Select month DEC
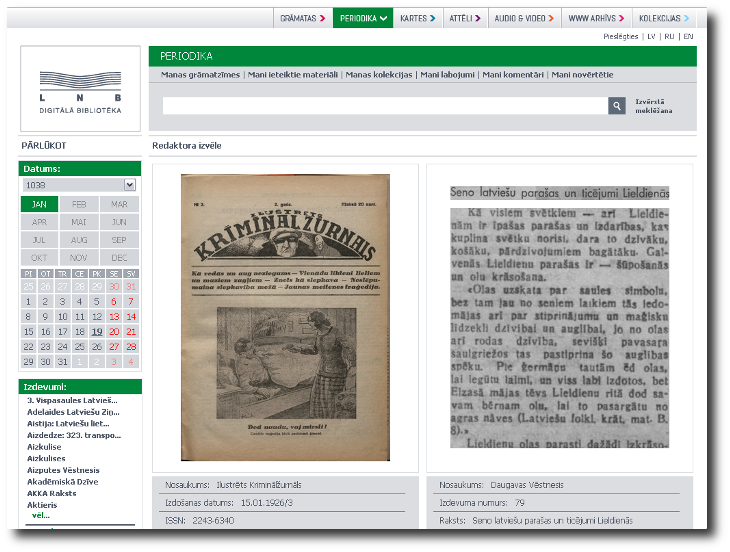Image resolution: width=730 pixels, height=552 pixels. click(119, 257)
